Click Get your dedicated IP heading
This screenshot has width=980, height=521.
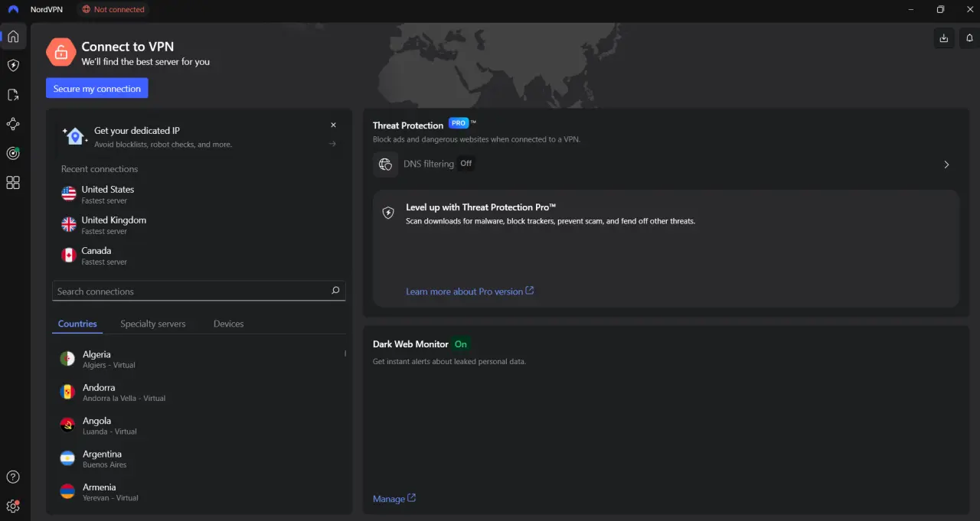pyautogui.click(x=137, y=131)
